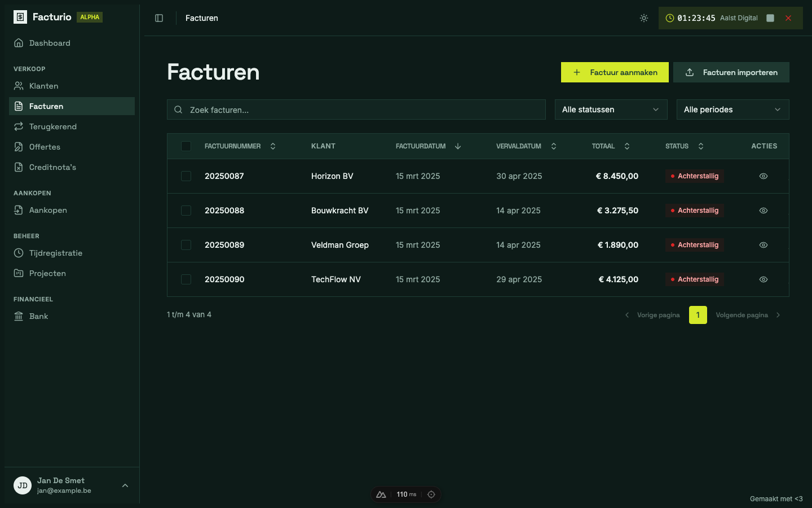Select checkbox for invoice 20250087
The width and height of the screenshot is (812, 508).
pos(186,176)
